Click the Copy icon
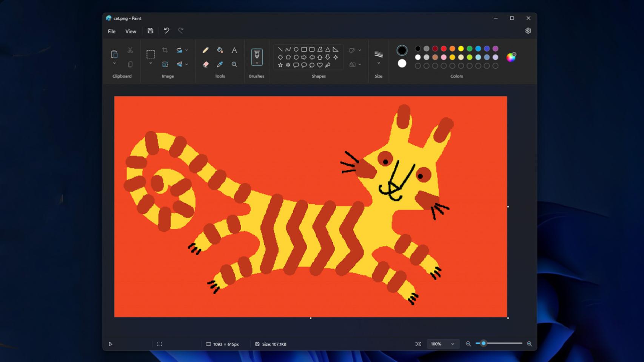 click(130, 64)
